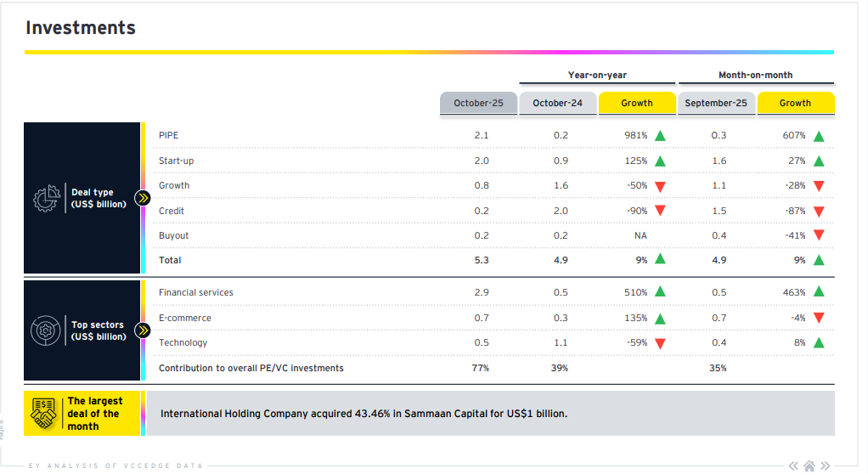Click green up arrow for Financial services month-on-month
This screenshot has height=474, width=868.
coord(819,292)
